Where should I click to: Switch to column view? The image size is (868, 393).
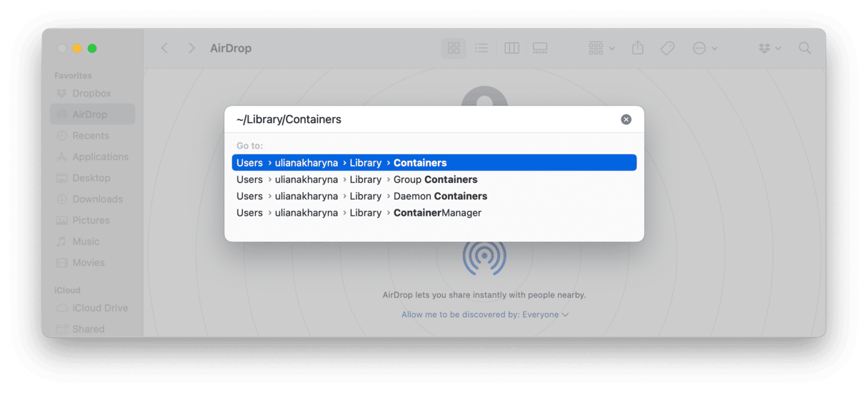pos(512,49)
